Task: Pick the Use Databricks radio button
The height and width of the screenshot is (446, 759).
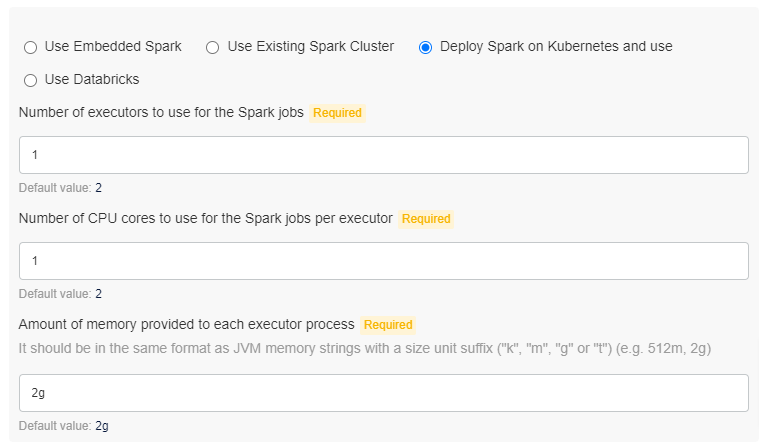Action: click(30, 80)
